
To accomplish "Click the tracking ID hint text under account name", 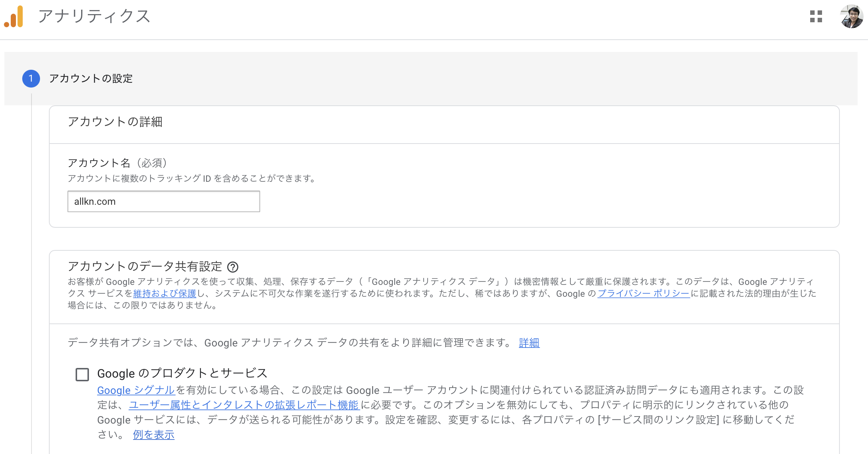I will (x=192, y=178).
